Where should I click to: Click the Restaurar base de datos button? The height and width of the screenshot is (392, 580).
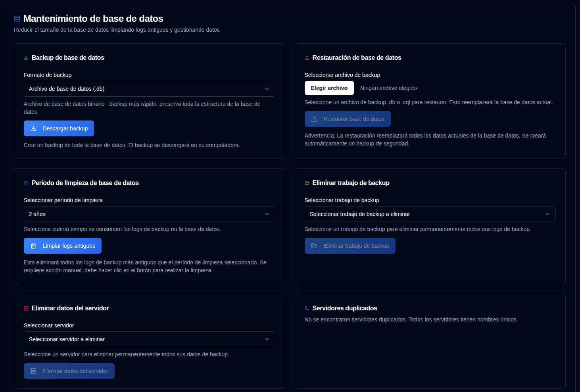click(x=348, y=119)
